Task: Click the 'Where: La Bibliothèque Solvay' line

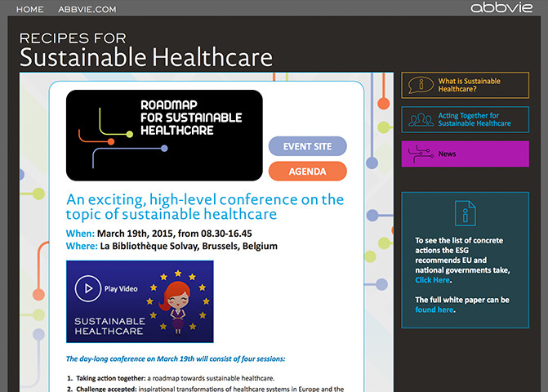Action: pyautogui.click(x=172, y=246)
